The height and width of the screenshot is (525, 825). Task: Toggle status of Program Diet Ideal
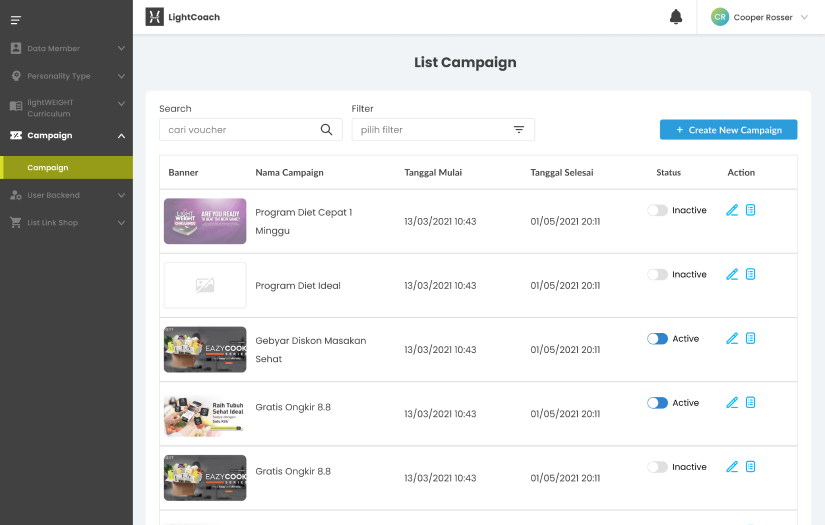pyautogui.click(x=657, y=275)
